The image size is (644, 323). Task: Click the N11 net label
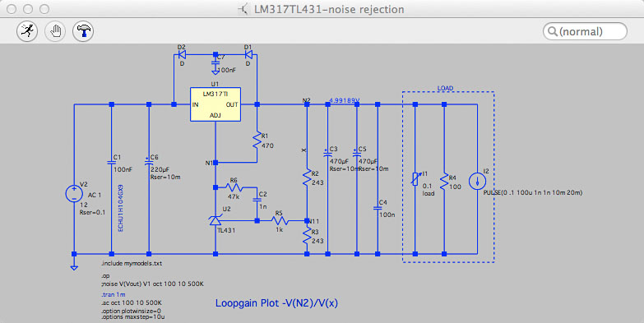tap(313, 221)
